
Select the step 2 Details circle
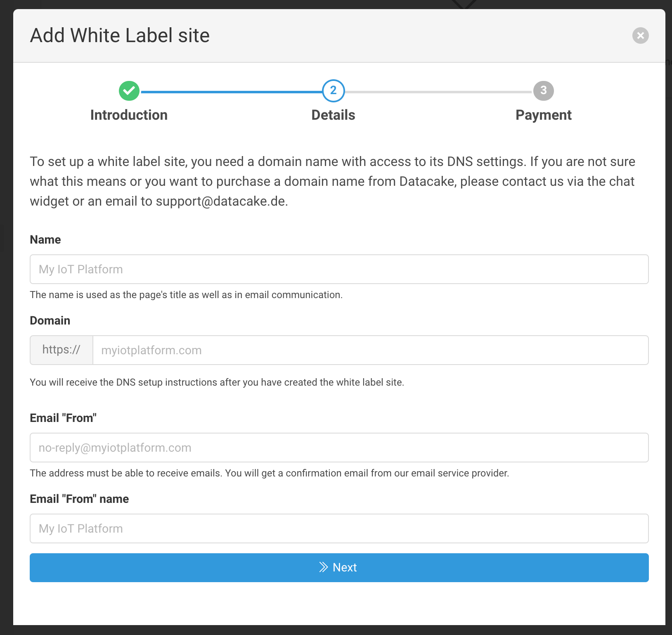(333, 91)
